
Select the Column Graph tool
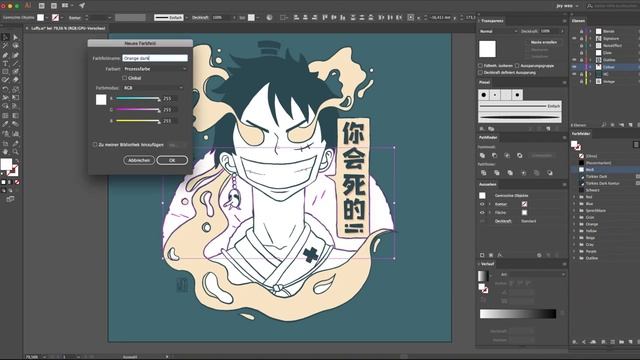16,133
